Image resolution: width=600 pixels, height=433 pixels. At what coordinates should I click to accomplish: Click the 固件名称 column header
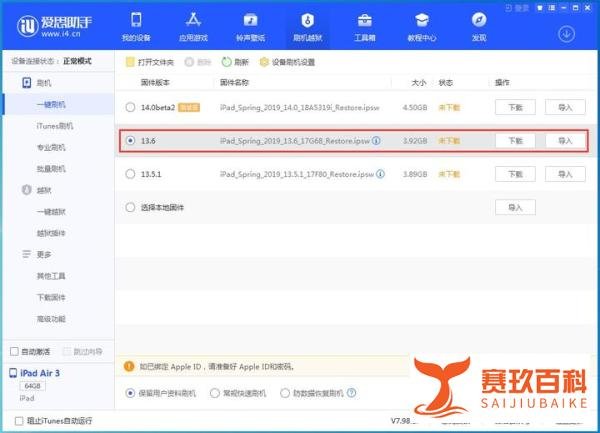click(x=234, y=82)
